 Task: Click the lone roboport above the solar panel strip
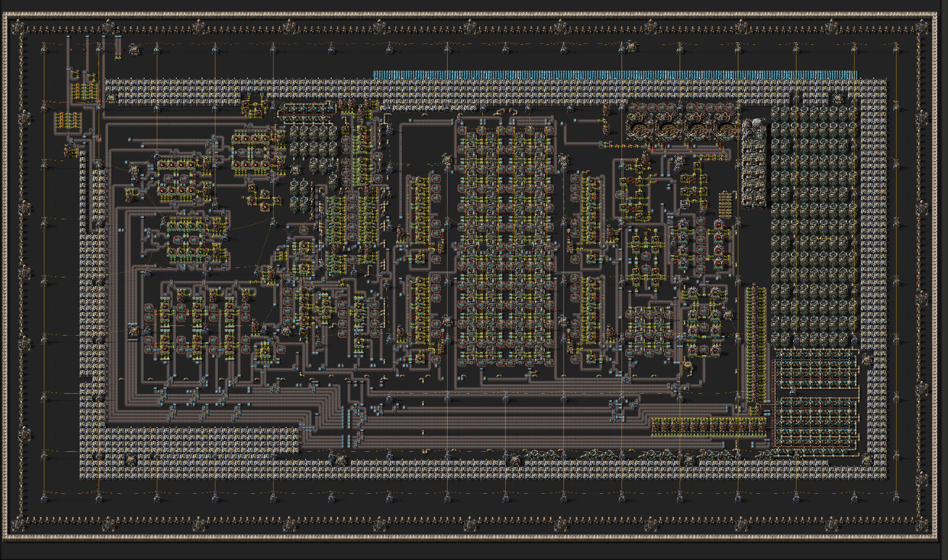click(632, 47)
